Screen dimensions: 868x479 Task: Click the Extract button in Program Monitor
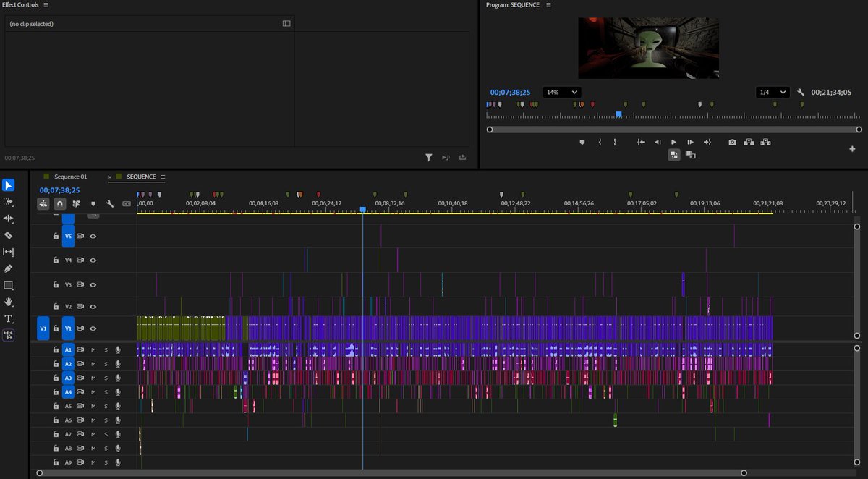(765, 142)
